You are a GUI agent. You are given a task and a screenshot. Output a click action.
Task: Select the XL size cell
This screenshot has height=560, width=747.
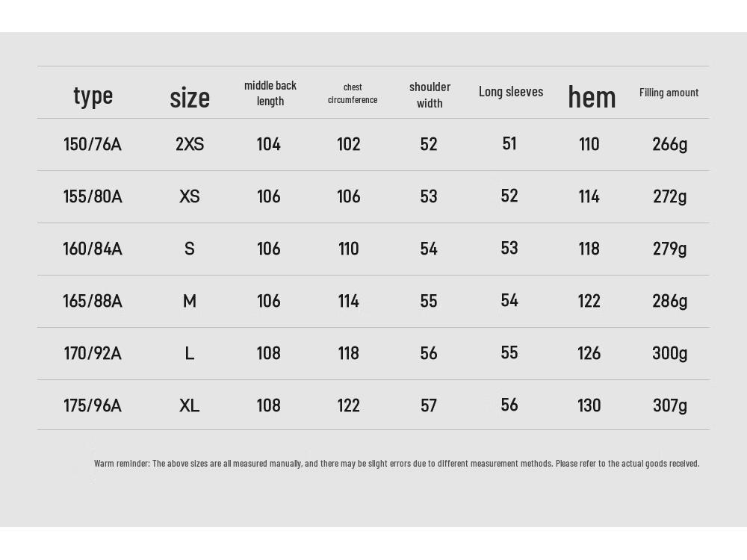190,405
